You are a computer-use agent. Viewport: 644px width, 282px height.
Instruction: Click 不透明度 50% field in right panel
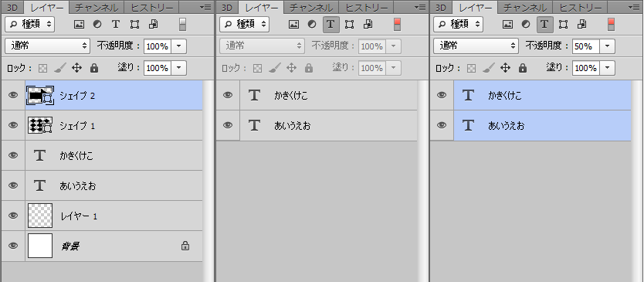[x=585, y=46]
